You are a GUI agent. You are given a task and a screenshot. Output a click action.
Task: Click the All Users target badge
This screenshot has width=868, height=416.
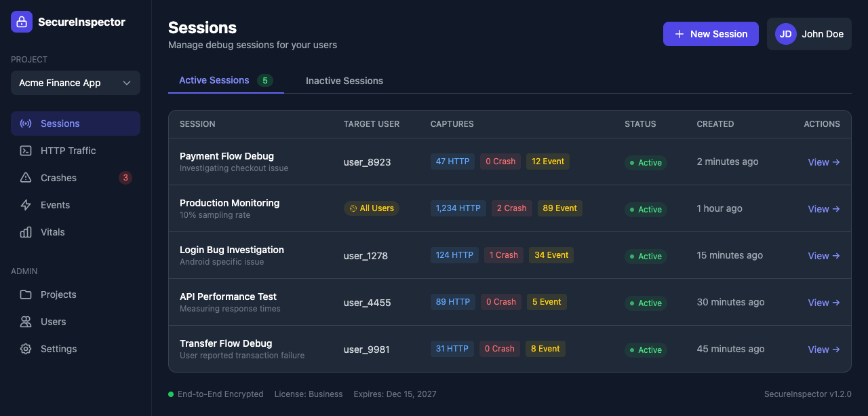click(x=372, y=208)
